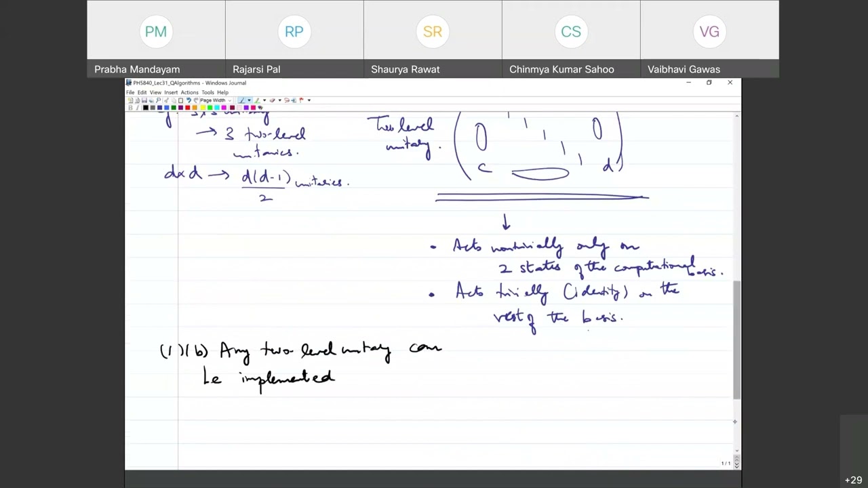
Task: Toggle Italic formatting
Action: pyautogui.click(x=137, y=108)
